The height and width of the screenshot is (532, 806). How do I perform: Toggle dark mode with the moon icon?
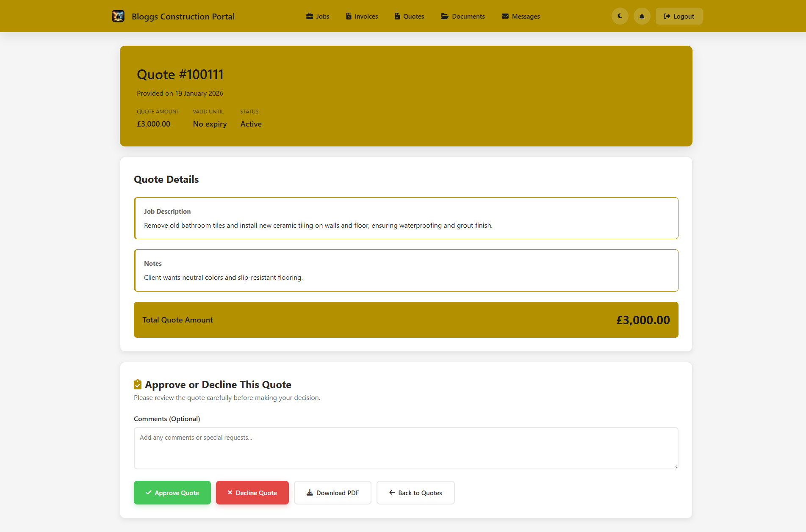coord(620,16)
